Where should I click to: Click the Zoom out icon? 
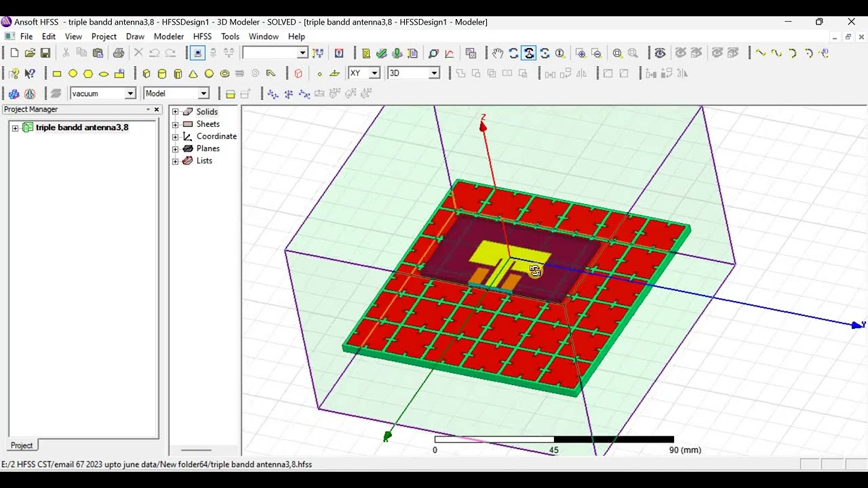(x=596, y=53)
